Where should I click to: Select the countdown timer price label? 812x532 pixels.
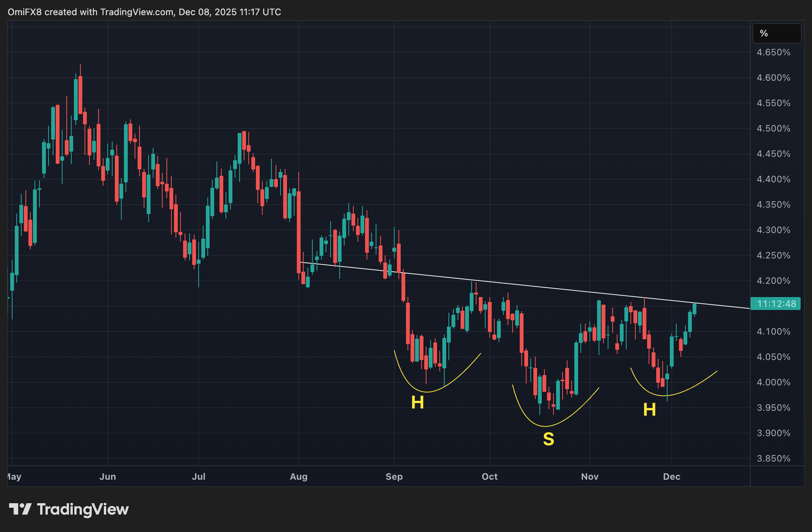pyautogui.click(x=776, y=304)
